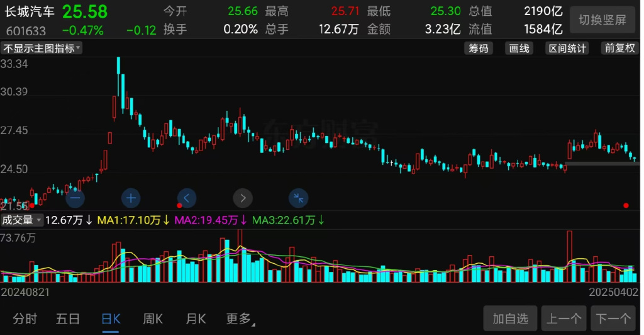The image size is (644, 335).
Task: Click 切换竖屏 to switch orientation
Action: pos(602,20)
